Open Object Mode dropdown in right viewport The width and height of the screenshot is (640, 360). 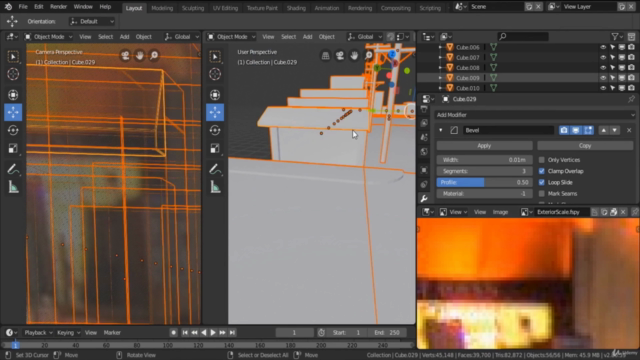click(231, 37)
